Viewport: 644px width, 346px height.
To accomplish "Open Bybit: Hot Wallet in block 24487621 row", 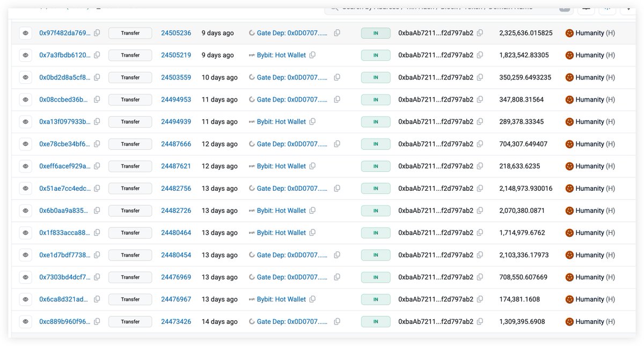I will (281, 166).
